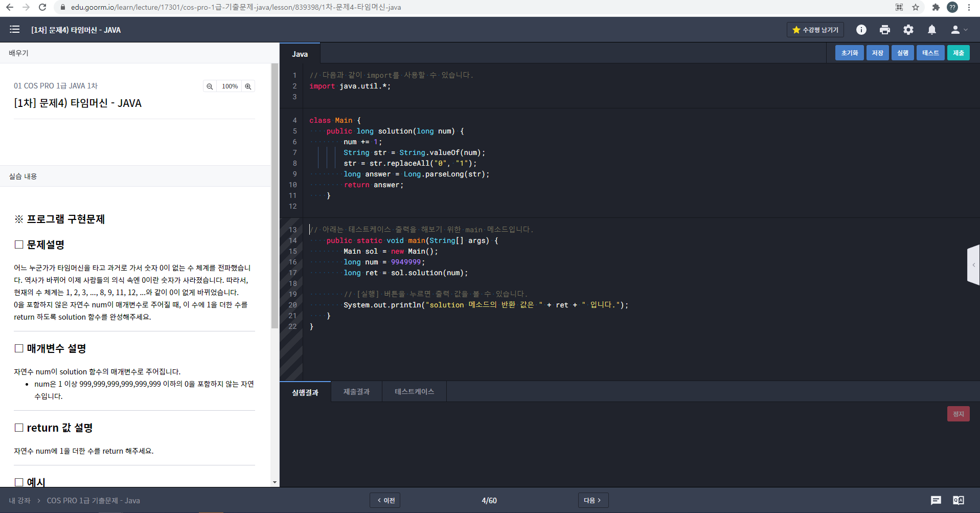Click line number 13 in the gutter
980x513 pixels.
(x=292, y=230)
